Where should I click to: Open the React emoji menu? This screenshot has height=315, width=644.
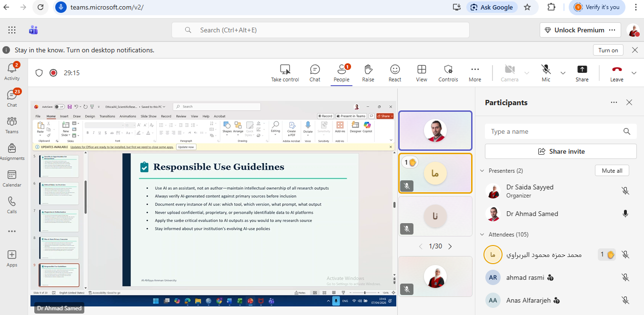[x=395, y=73]
